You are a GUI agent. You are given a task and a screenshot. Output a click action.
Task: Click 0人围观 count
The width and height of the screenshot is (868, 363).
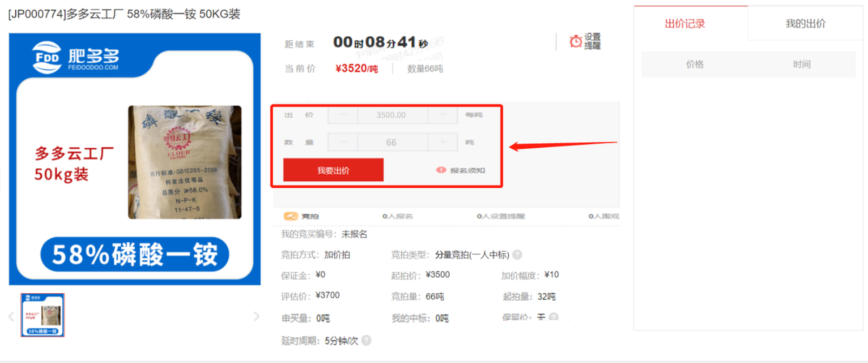(603, 216)
